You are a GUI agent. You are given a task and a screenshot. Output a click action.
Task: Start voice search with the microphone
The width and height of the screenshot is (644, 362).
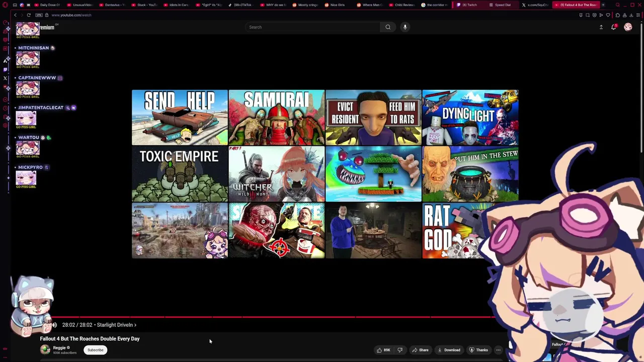[x=405, y=27]
